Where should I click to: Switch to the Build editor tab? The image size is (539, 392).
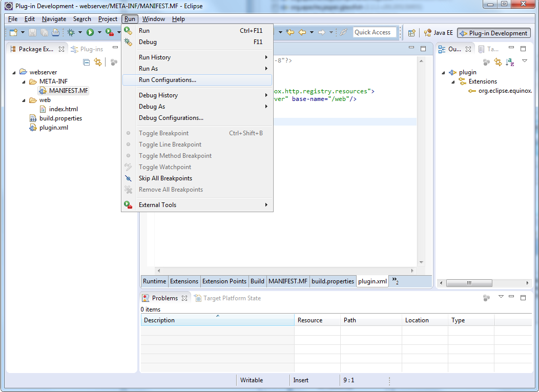[x=257, y=281]
